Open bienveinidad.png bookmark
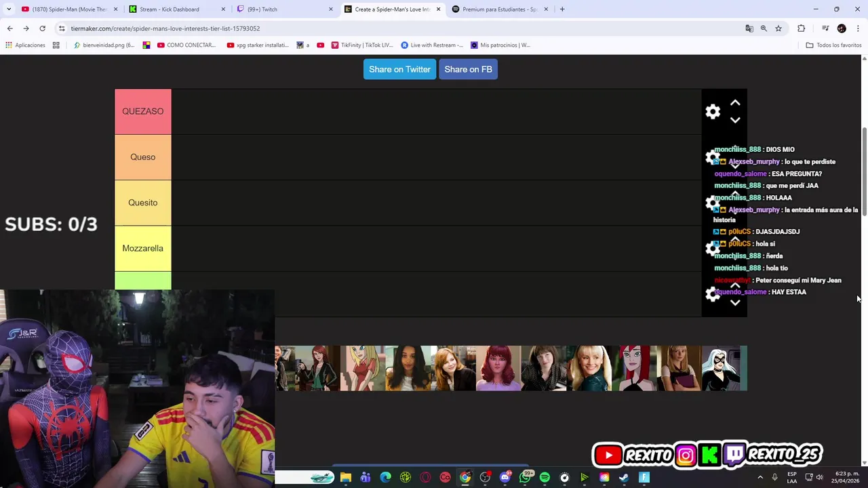 104,45
